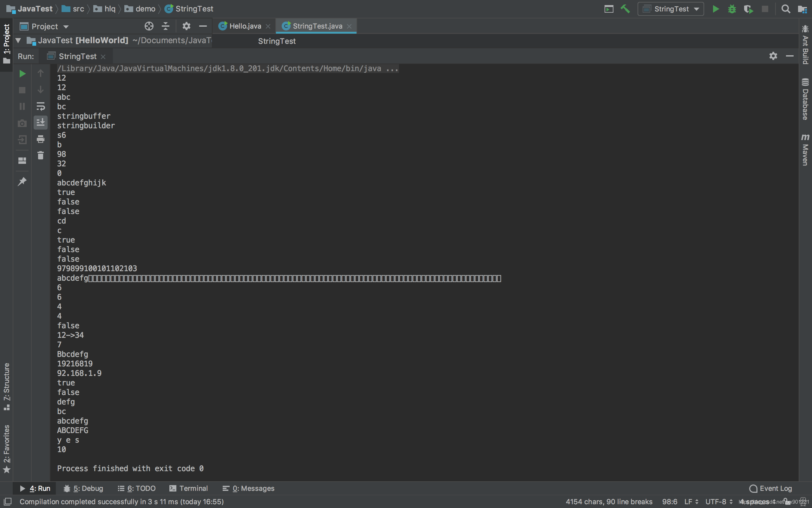812x508 pixels.
Task: Click the terminal-like icon left of hammer
Action: click(609, 9)
